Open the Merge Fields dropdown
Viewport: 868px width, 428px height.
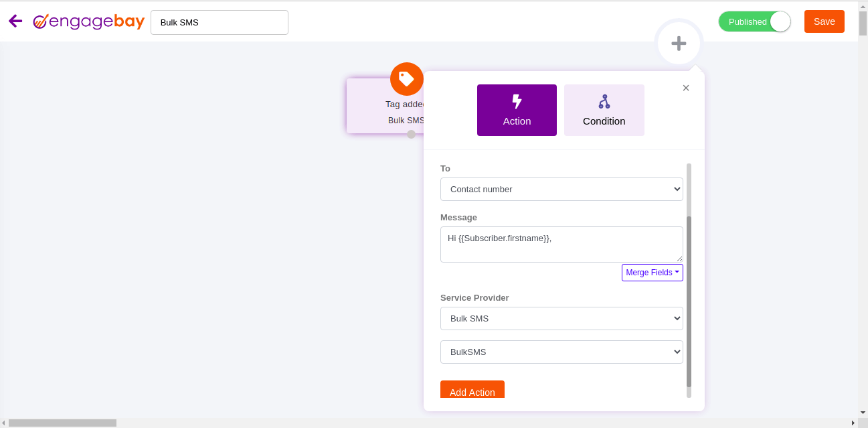click(x=653, y=273)
